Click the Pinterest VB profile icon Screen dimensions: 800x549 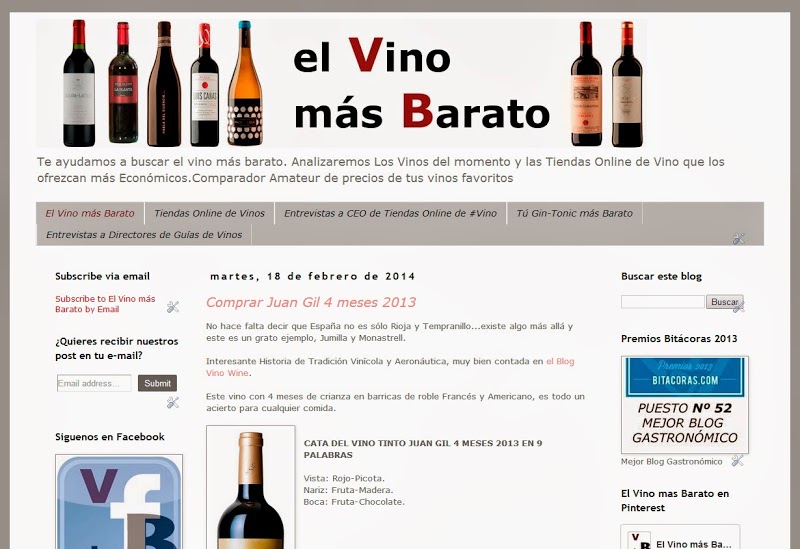point(638,540)
